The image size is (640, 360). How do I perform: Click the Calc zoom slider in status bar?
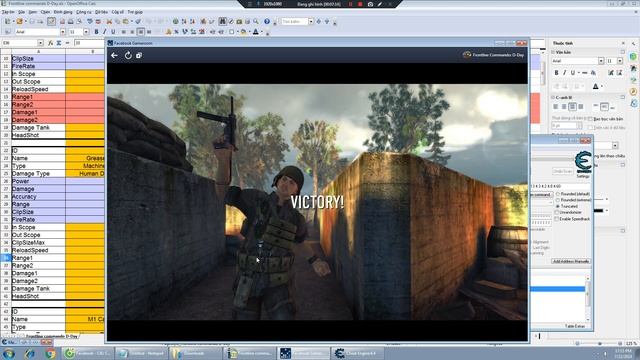tap(599, 344)
